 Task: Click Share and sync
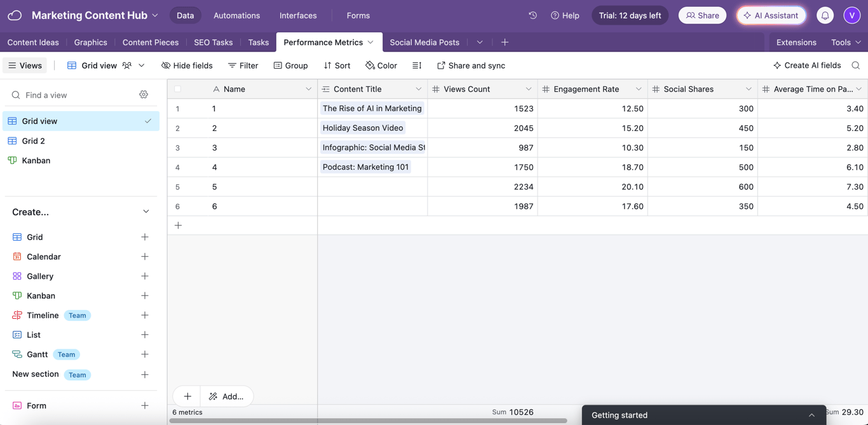tap(471, 65)
